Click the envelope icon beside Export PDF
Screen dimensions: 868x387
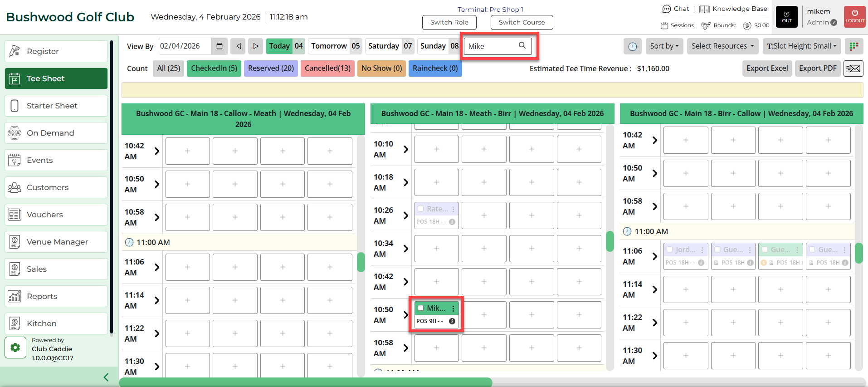tap(853, 69)
